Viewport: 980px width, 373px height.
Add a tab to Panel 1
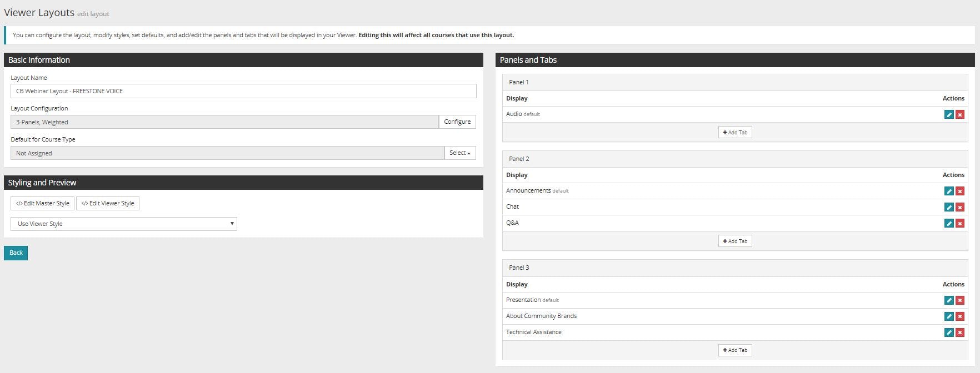tap(734, 132)
